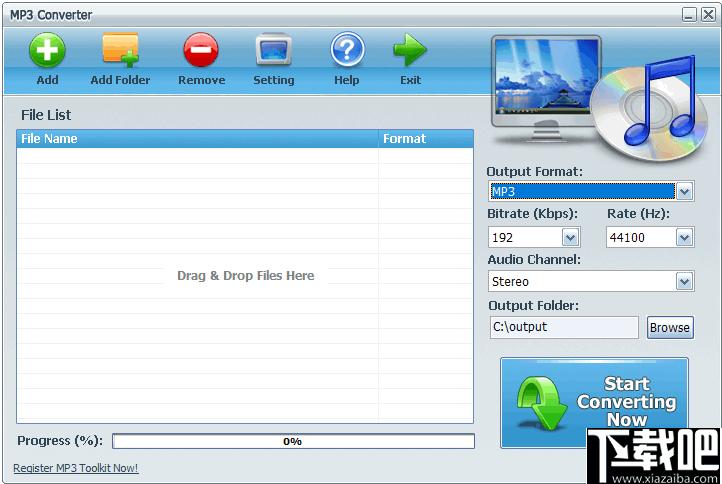
Task: Open the Bitrate (Kbps) dropdown arrow
Action: pyautogui.click(x=570, y=238)
